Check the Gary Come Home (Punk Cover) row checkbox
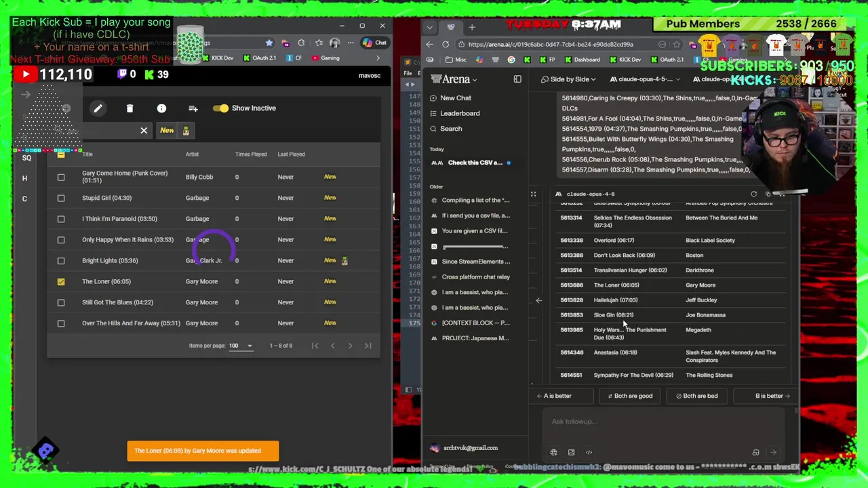Image resolution: width=868 pixels, height=488 pixels. (61, 177)
